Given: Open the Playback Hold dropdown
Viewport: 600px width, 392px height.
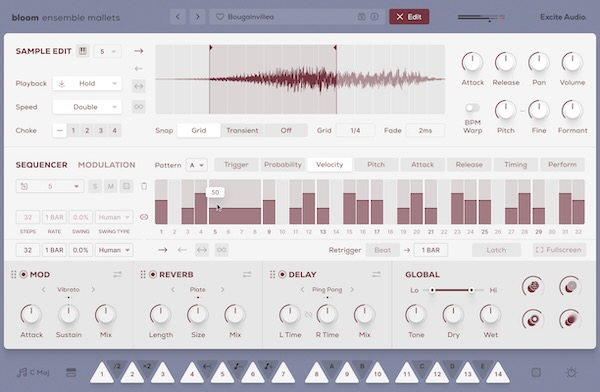Looking at the screenshot, I should point(87,83).
